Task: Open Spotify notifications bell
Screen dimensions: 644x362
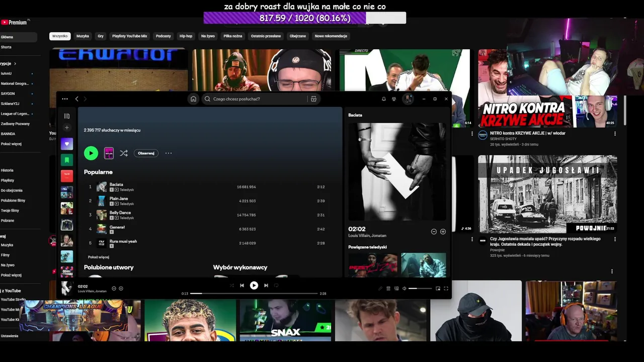Action: tap(384, 99)
